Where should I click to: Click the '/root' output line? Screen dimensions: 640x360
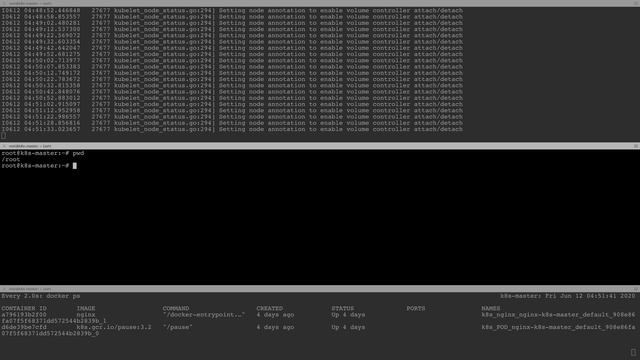click(11, 160)
